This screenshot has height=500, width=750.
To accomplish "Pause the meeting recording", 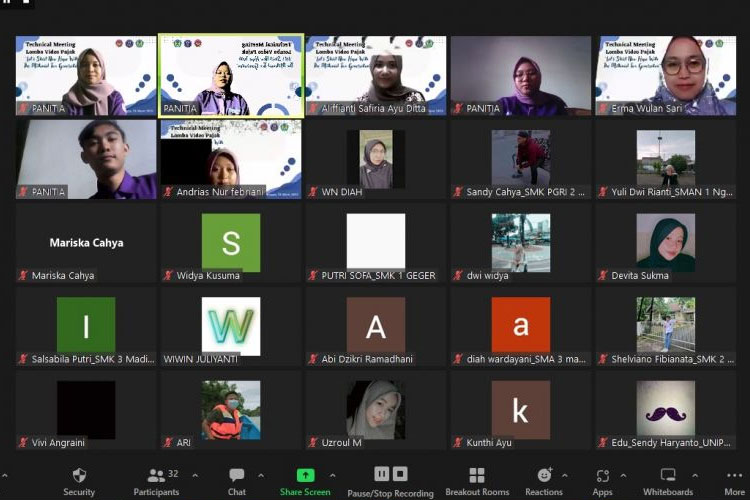I will 382,474.
